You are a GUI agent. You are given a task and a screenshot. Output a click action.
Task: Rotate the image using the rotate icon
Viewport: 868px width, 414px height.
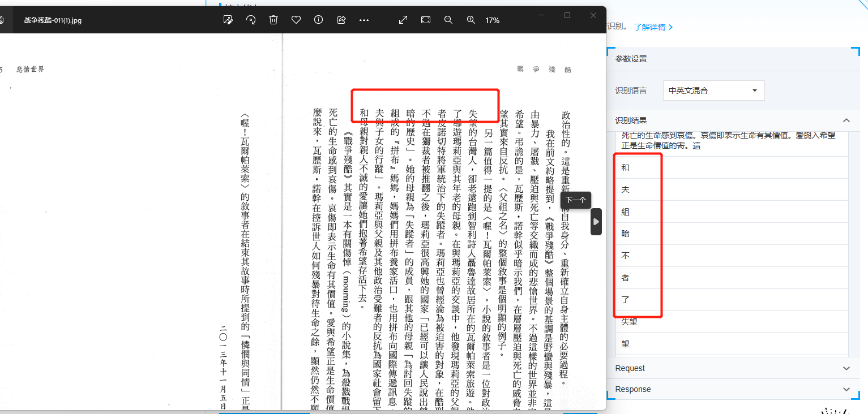(251, 20)
